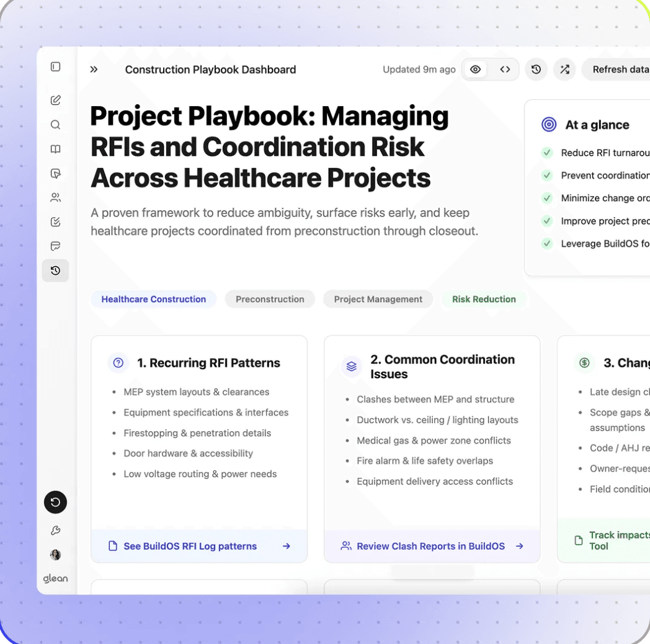Image resolution: width=650 pixels, height=644 pixels.
Task: Click people icon beside Review Clash Reports
Action: point(345,546)
